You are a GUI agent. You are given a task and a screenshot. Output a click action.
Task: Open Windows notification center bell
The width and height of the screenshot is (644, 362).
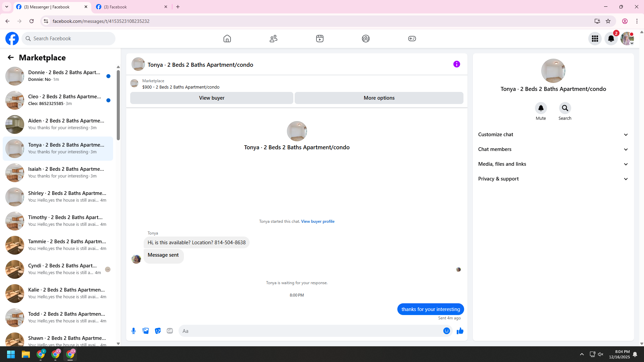click(635, 354)
